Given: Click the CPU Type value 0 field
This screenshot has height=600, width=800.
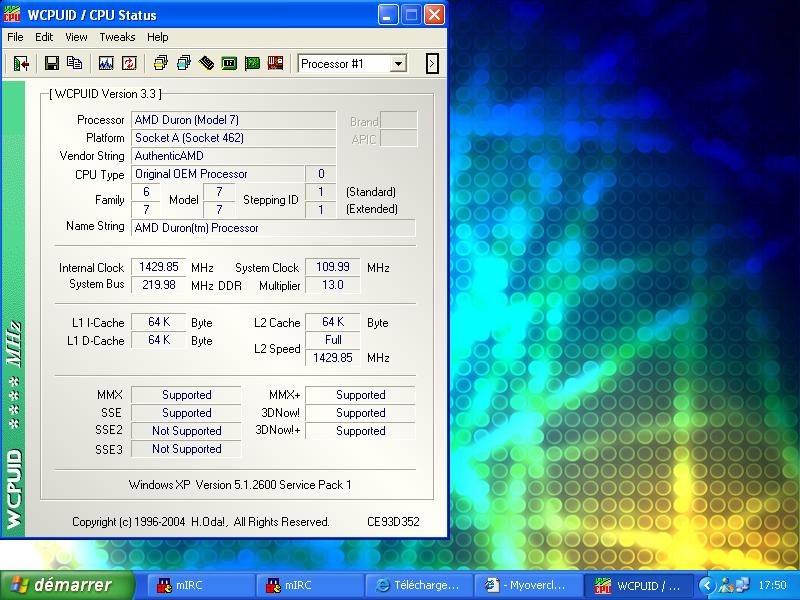Looking at the screenshot, I should pyautogui.click(x=320, y=174).
